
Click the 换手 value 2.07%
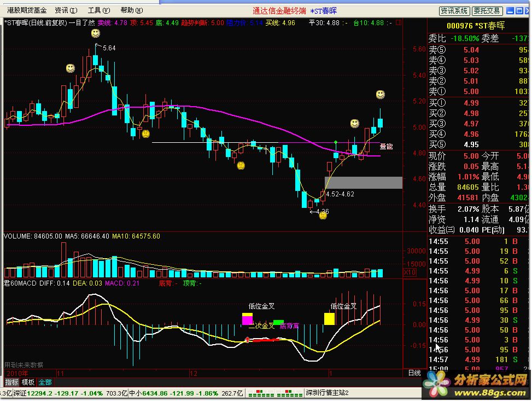pyautogui.click(x=469, y=209)
